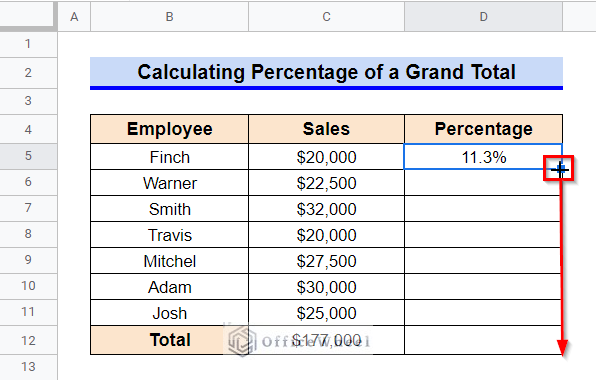Select row 13 header
This screenshot has height=380, width=596.
point(28,367)
